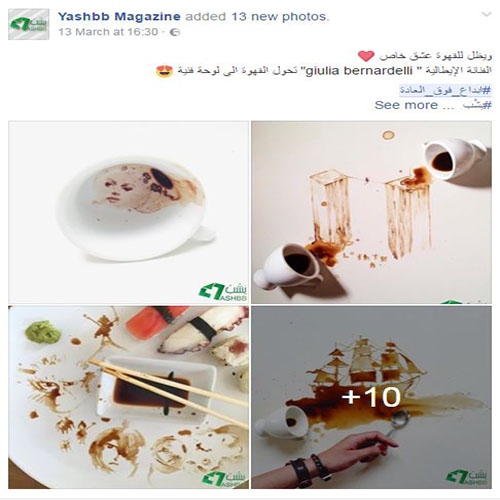
Task: Click the Yashbb watermark on cup photo
Action: (223, 292)
